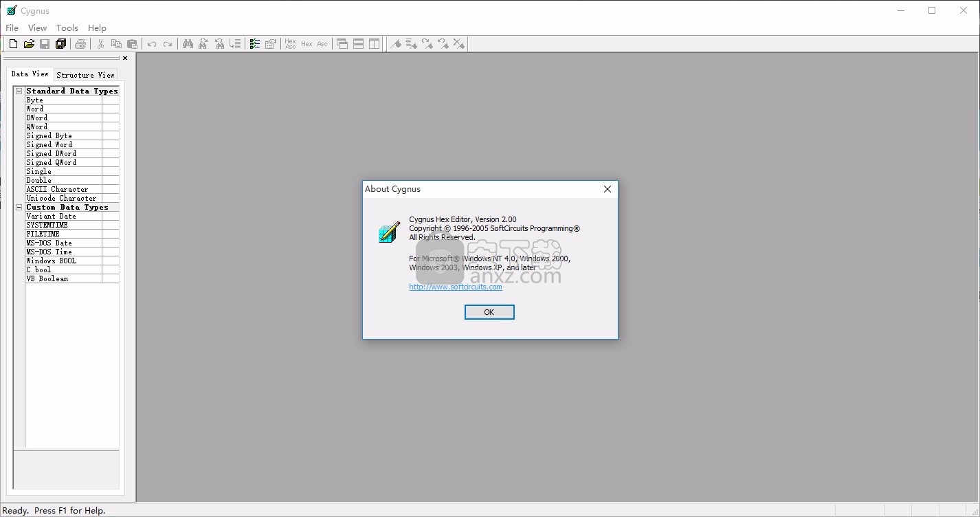Select the SYSTEMTIME row

click(x=72, y=225)
